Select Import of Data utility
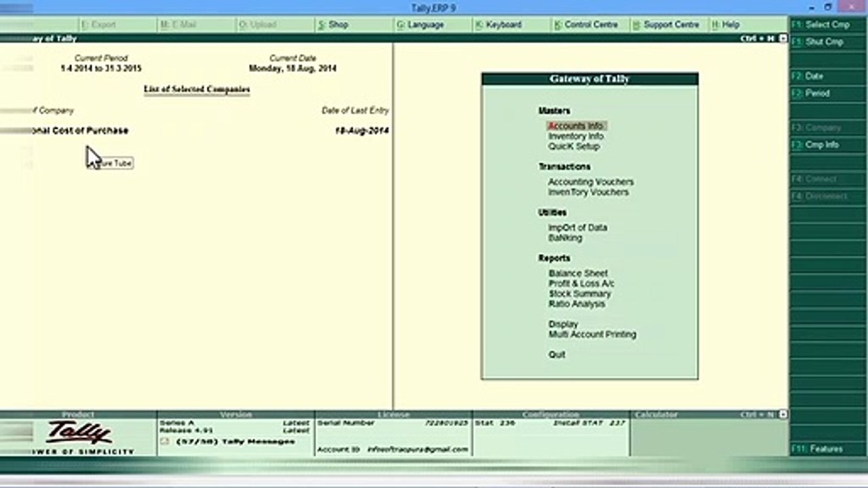Screen dimensions: 868x488 click(x=577, y=228)
